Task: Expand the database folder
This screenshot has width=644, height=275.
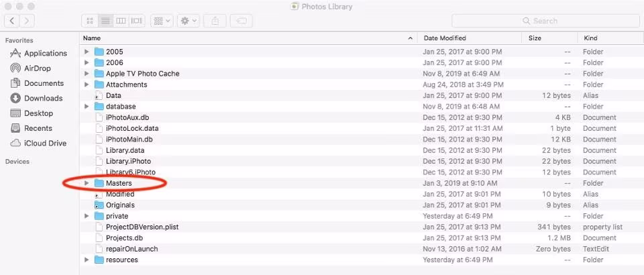Action: click(87, 107)
